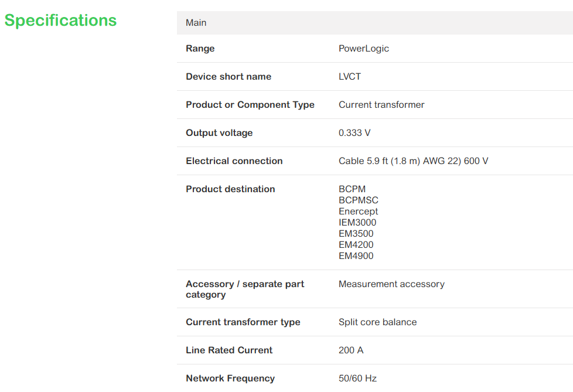The height and width of the screenshot is (392, 573).
Task: Click the Output voltage label
Action: tap(219, 133)
